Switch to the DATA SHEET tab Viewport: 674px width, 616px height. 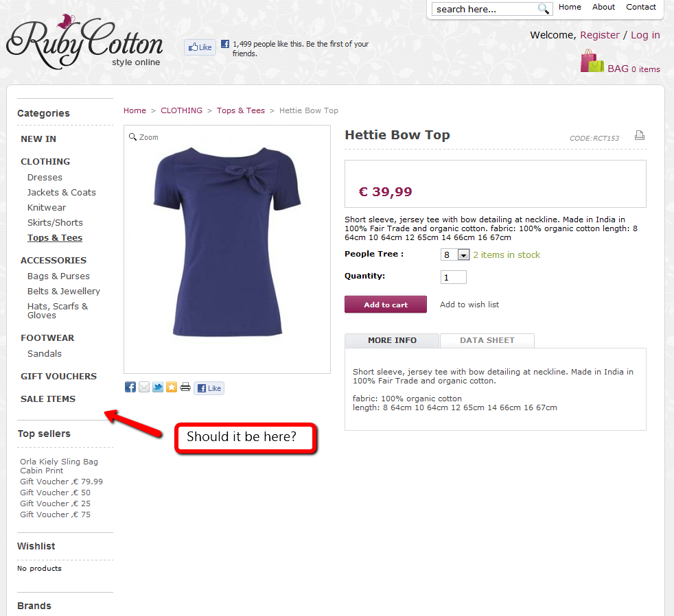[487, 340]
